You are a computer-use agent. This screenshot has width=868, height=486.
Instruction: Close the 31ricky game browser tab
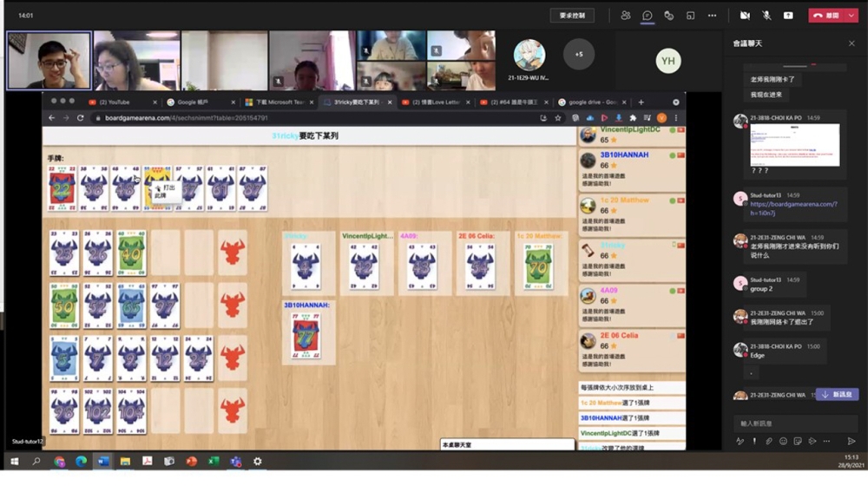(390, 102)
